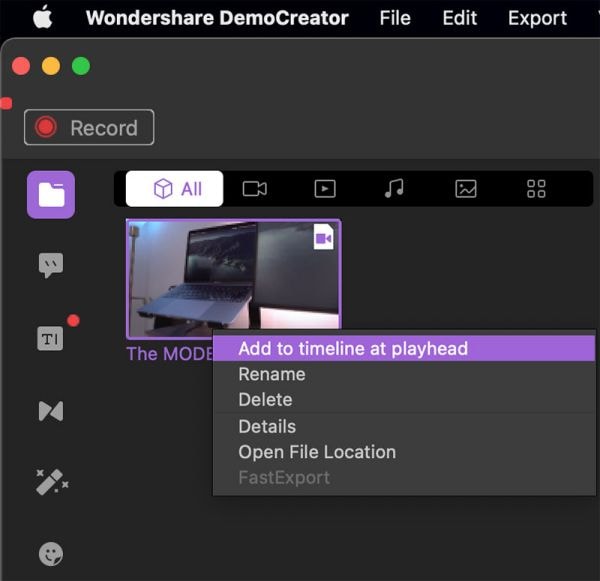Choose Open File Location
The height and width of the screenshot is (581, 600).
pyautogui.click(x=404, y=452)
